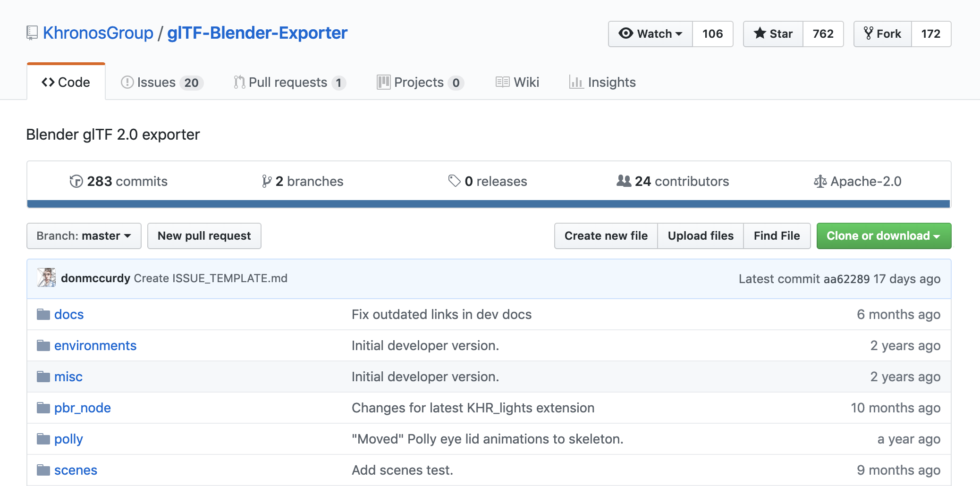980x486 pixels.
Task: Star the repository
Action: pos(773,34)
